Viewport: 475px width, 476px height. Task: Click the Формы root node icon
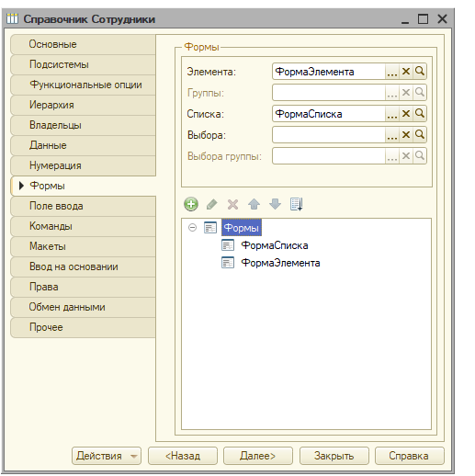coord(210,228)
